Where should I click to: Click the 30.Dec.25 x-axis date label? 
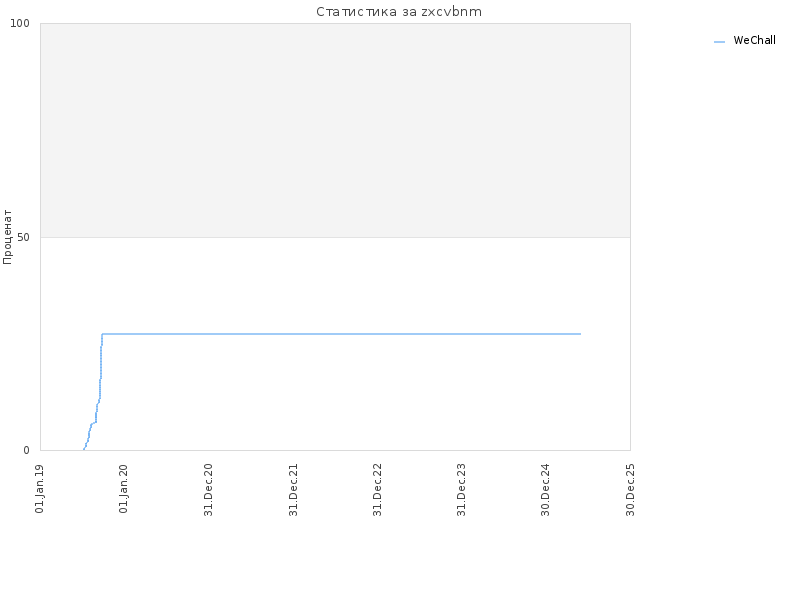click(x=631, y=490)
